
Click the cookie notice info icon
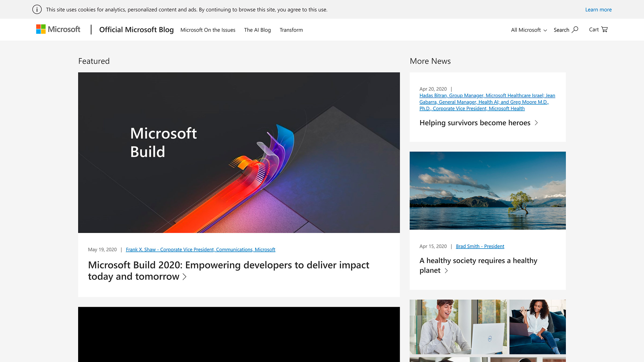point(37,9)
